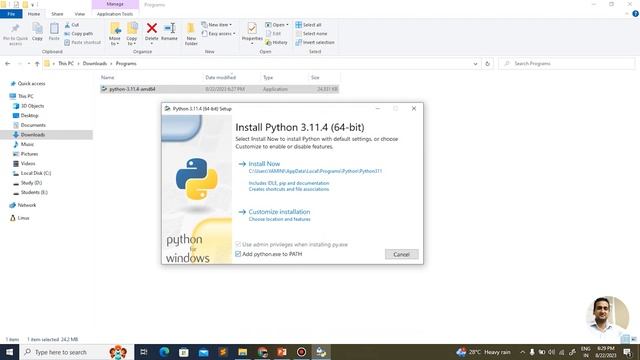Open PowerPoint from the taskbar
Viewport: 640px width, 360px height.
tap(282, 352)
